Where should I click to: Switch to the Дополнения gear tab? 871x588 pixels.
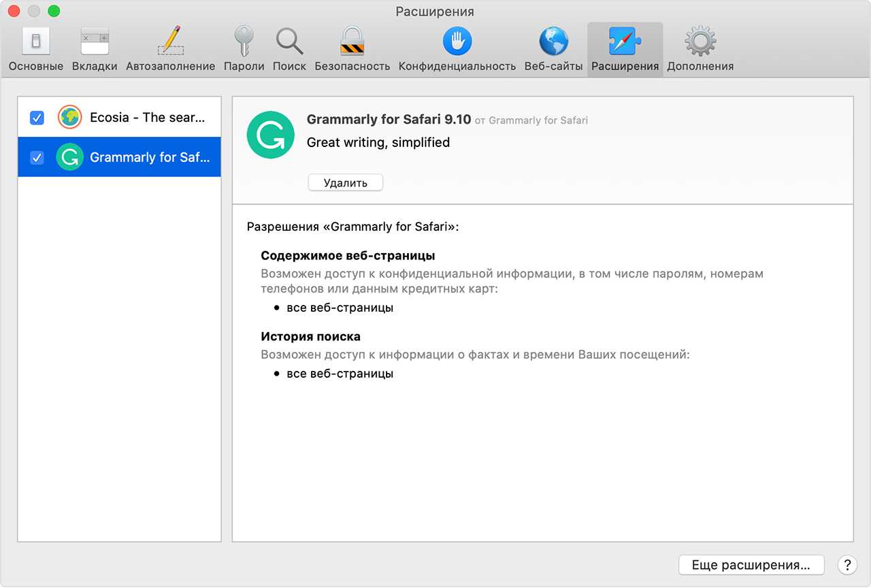coord(700,49)
